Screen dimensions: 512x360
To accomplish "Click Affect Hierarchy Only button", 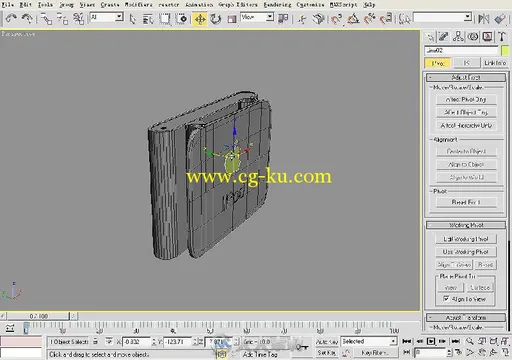I will pos(466,125).
